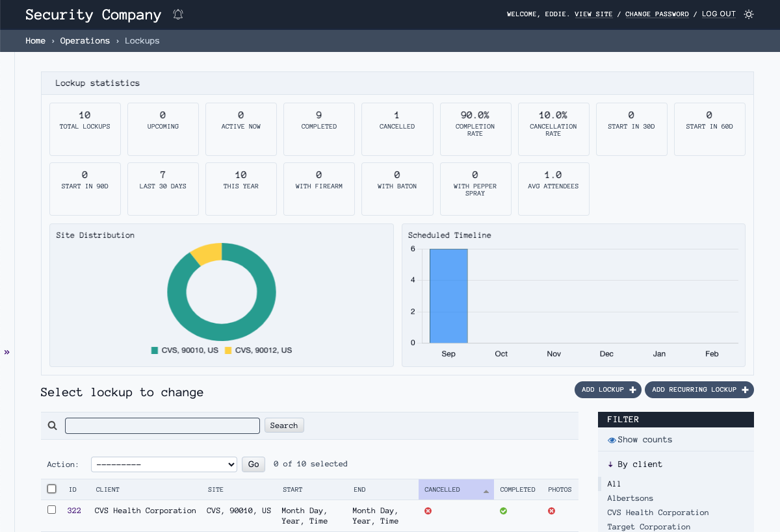Select the checkbox for lockup 322

[52, 510]
